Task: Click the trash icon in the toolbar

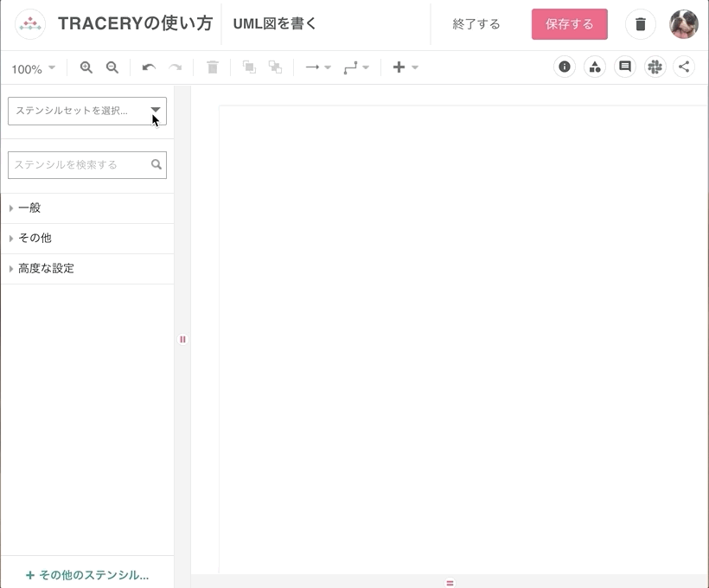Action: [x=212, y=67]
